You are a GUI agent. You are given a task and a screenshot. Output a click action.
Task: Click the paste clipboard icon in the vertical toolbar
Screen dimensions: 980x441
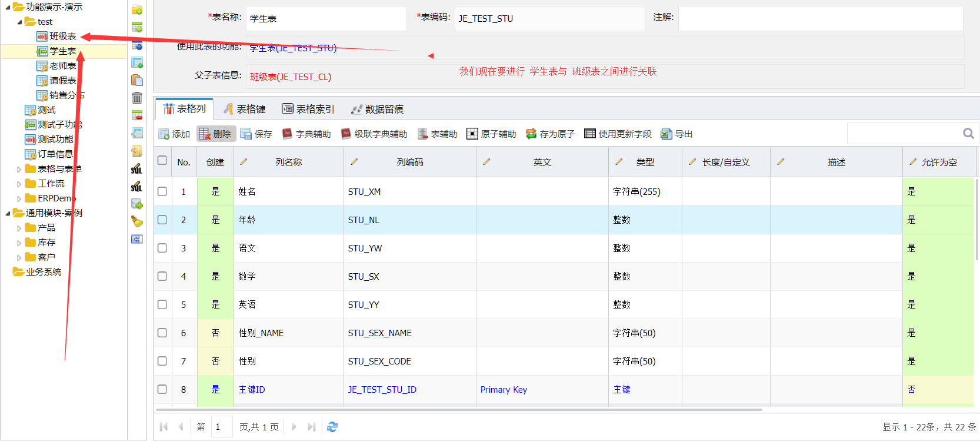coord(137,80)
